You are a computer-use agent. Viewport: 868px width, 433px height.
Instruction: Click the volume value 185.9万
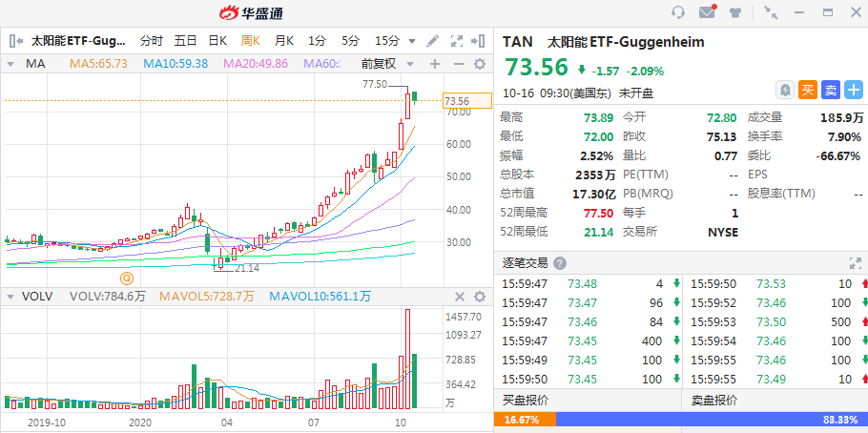pyautogui.click(x=841, y=118)
